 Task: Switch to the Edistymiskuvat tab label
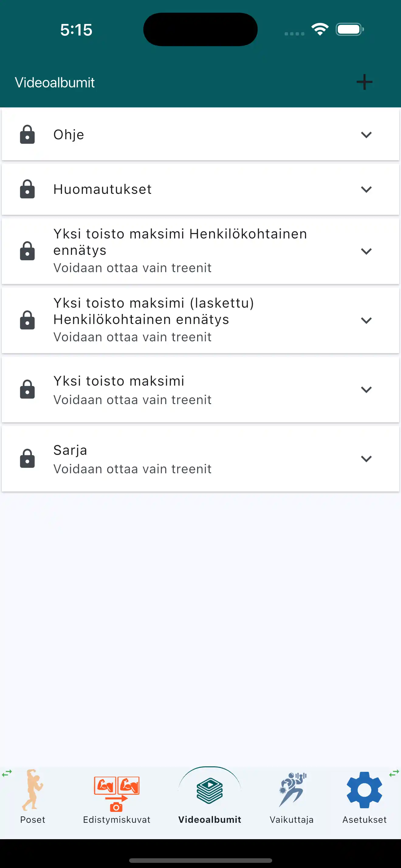coord(116,820)
